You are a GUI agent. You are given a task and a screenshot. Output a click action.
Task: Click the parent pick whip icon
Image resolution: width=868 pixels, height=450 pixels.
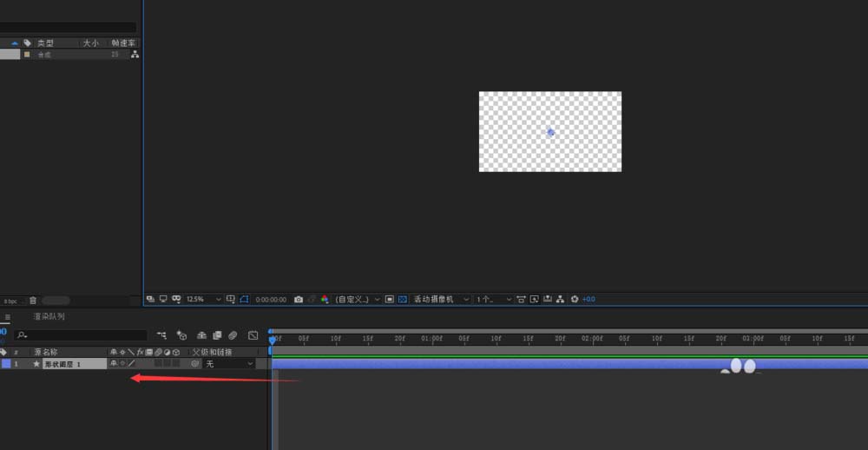194,364
